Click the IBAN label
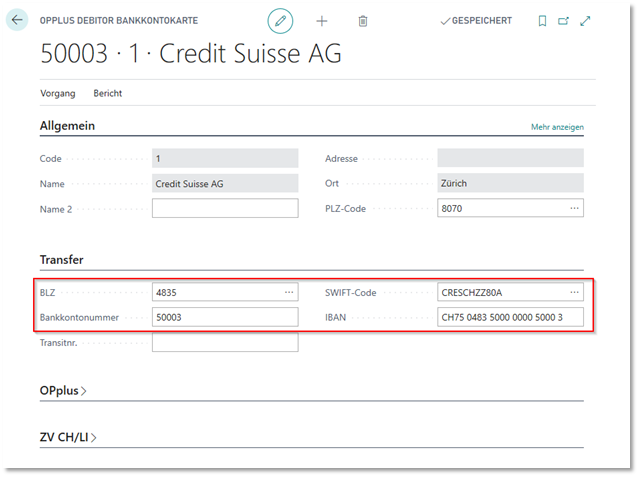 click(x=335, y=317)
